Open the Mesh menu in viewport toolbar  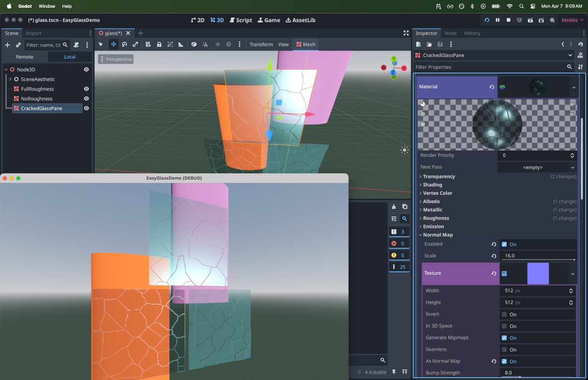coord(305,45)
